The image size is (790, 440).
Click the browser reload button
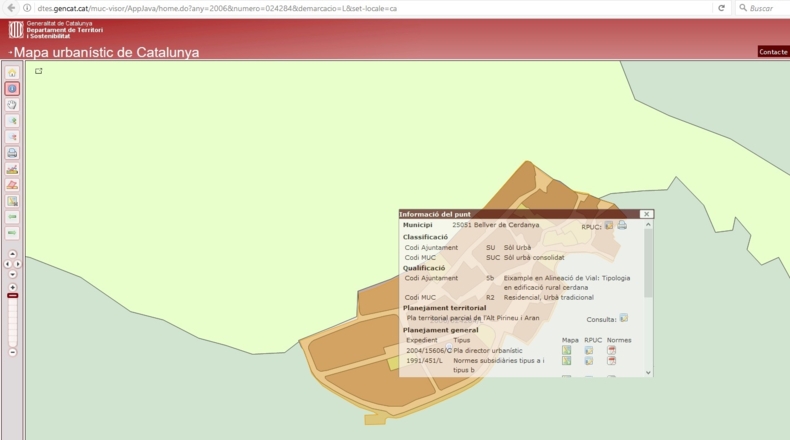tap(721, 8)
